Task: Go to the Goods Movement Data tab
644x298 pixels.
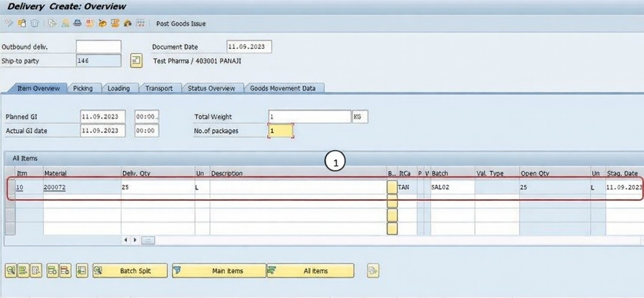Action: pyautogui.click(x=283, y=88)
